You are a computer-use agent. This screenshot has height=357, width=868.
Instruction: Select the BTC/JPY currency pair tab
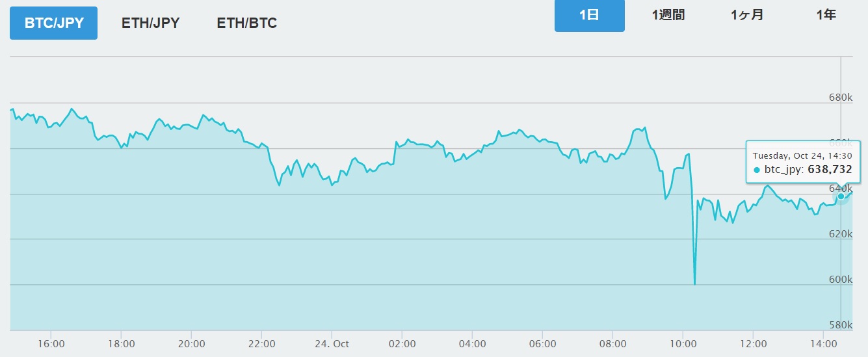click(x=53, y=23)
